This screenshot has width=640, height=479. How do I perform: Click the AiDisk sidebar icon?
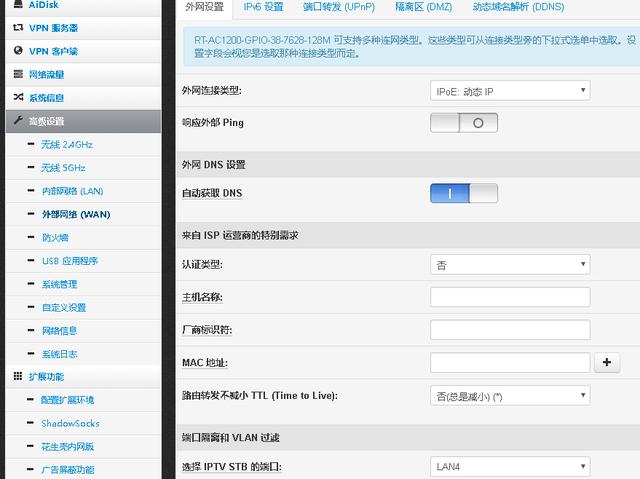[x=18, y=4]
